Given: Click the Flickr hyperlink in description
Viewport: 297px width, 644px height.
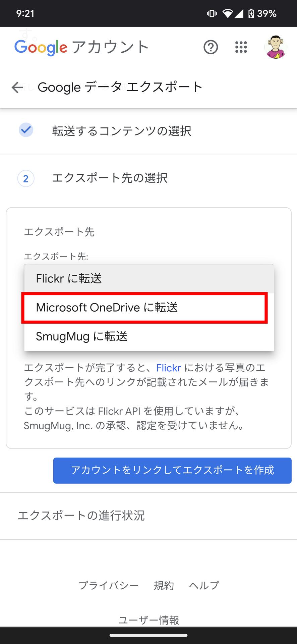Looking at the screenshot, I should pyautogui.click(x=169, y=368).
